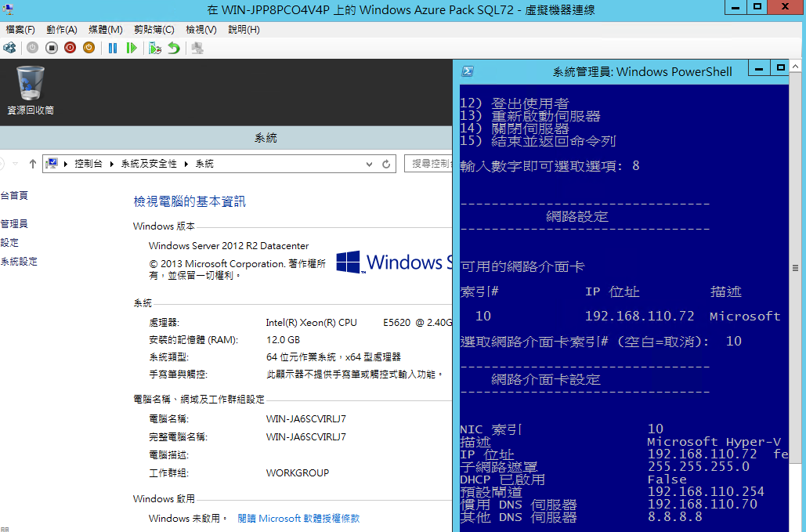This screenshot has height=532, width=806.
Task: Click the WORKGROUP value
Action: pos(298,473)
